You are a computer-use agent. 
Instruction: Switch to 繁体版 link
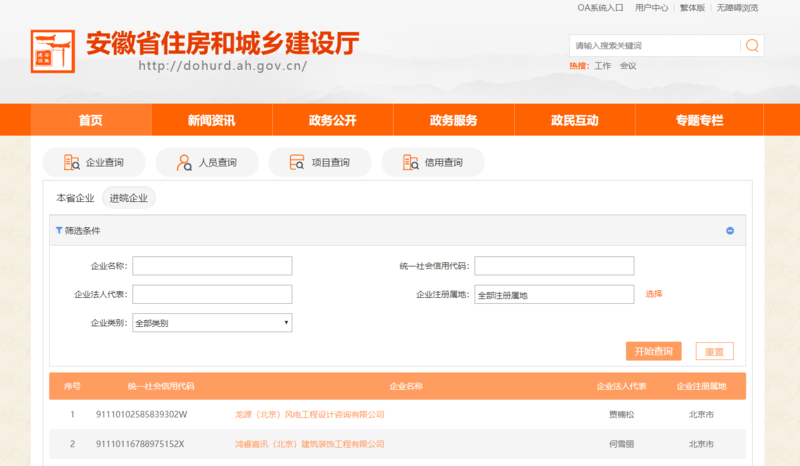[692, 8]
